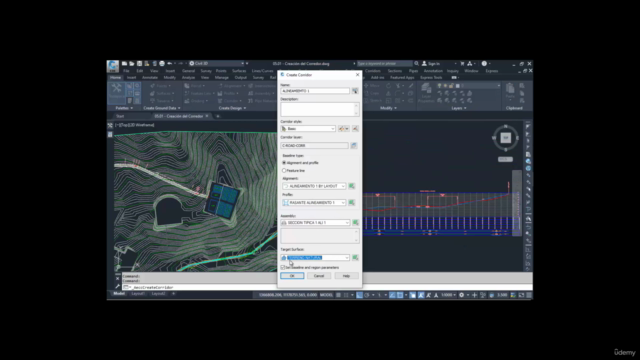Click Cancel in Create Corridor dialog
This screenshot has height=360, width=640.
click(319, 276)
